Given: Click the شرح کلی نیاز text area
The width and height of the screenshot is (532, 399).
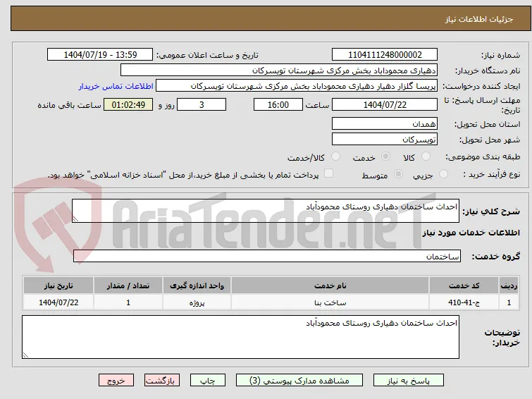Looking at the screenshot, I should 266,211.
